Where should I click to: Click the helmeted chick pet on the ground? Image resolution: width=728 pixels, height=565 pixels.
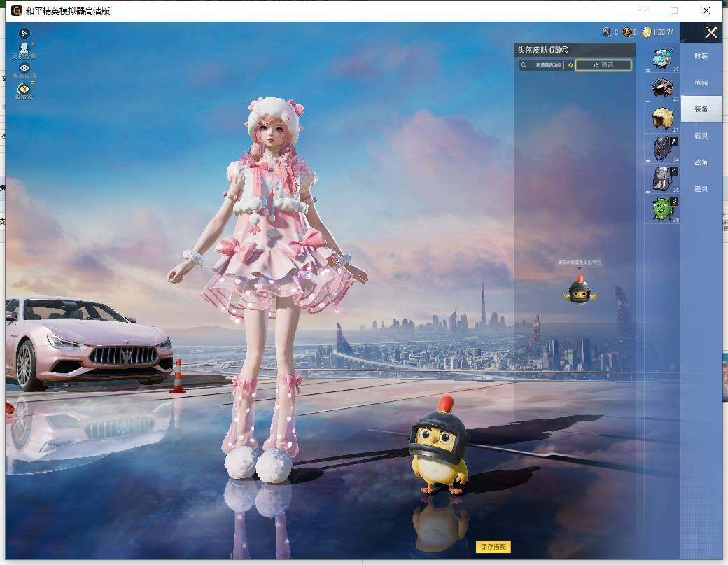[x=439, y=445]
